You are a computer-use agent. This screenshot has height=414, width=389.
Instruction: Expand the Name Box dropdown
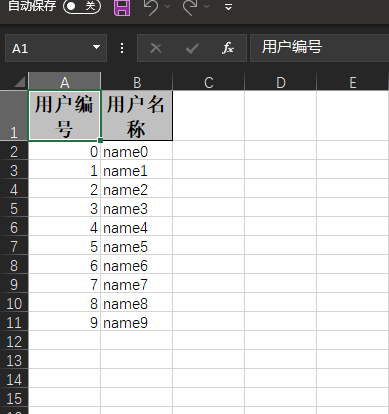[96, 47]
